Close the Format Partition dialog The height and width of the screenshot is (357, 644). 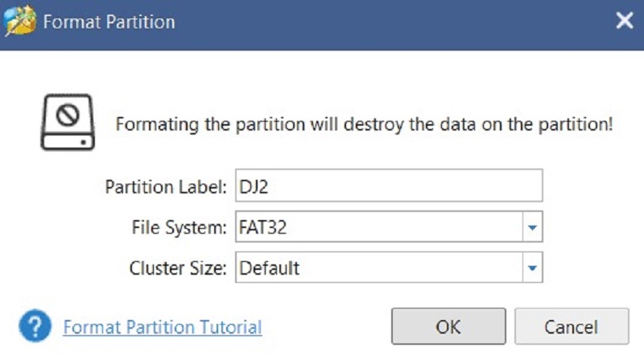624,22
